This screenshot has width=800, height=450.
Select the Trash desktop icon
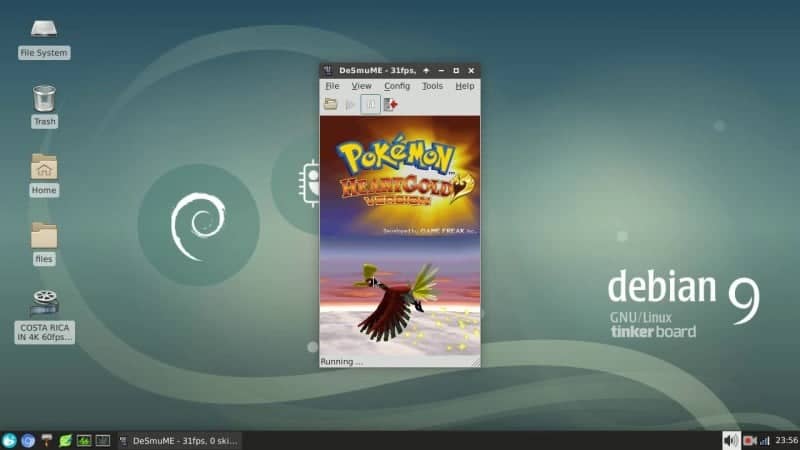coord(44,98)
